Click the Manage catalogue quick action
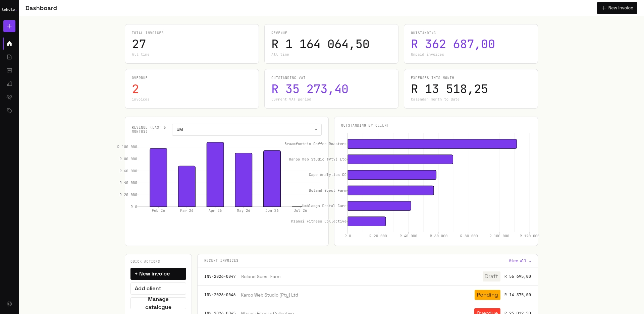 click(158, 303)
